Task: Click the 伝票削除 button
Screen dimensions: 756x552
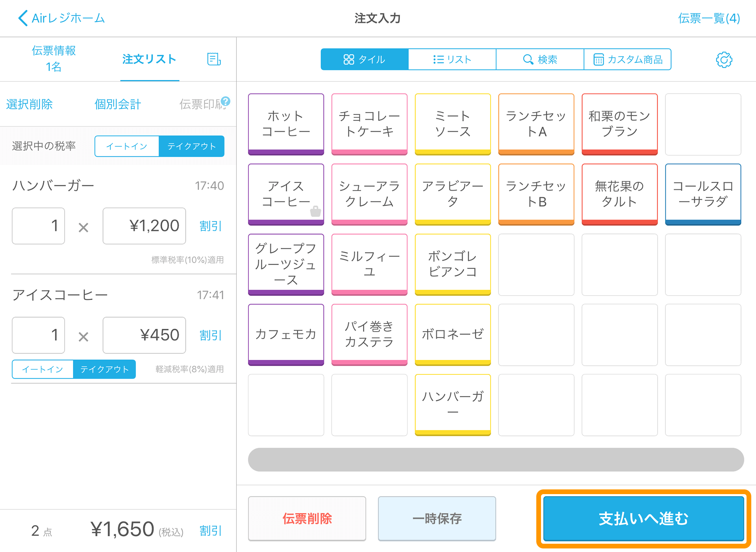Action: (307, 519)
